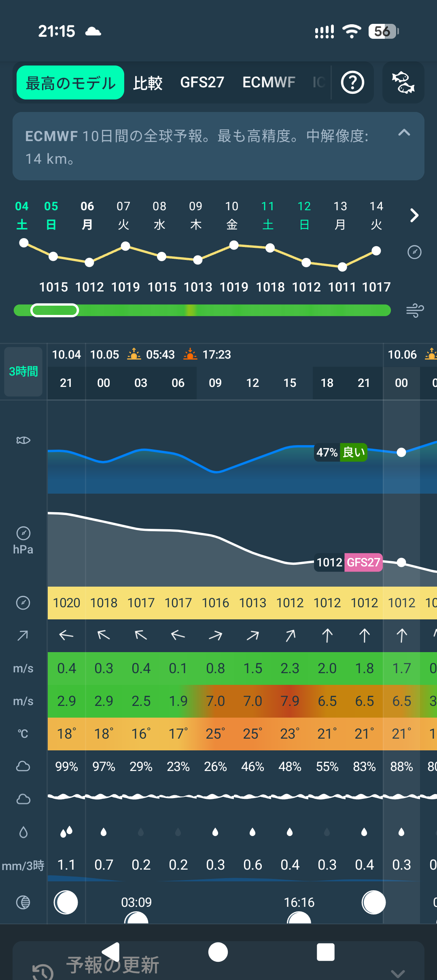Select day 07 火 in date strip
Viewport: 437px width, 980px height.
pos(123,215)
